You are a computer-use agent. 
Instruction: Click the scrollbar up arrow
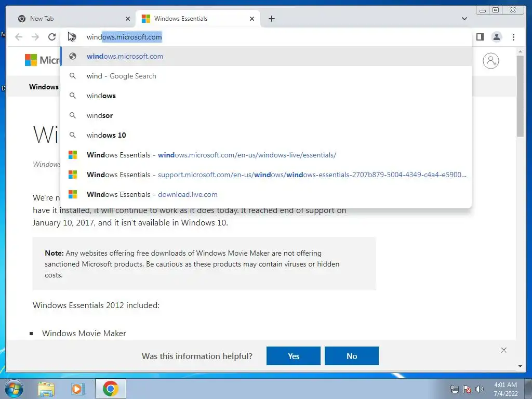tap(520, 51)
